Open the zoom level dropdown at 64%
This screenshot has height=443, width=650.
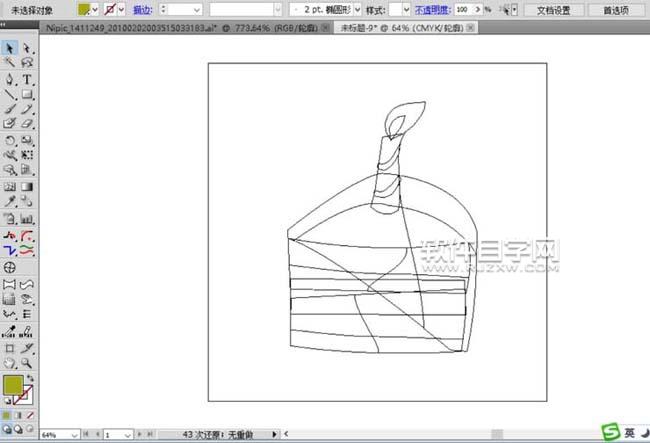click(x=75, y=435)
